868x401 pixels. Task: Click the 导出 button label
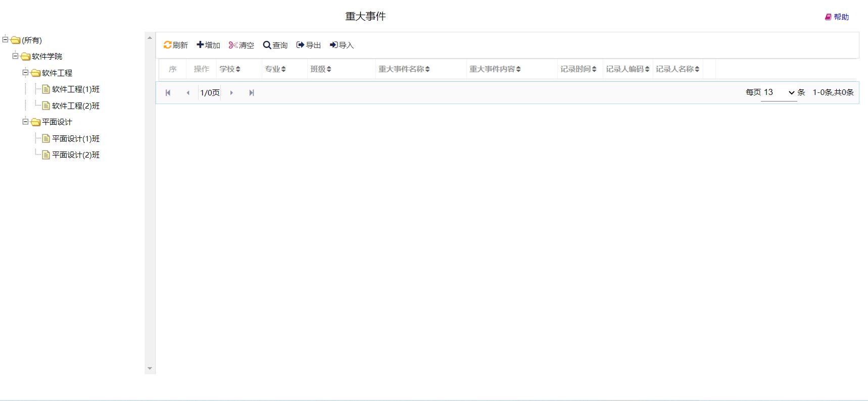[313, 45]
